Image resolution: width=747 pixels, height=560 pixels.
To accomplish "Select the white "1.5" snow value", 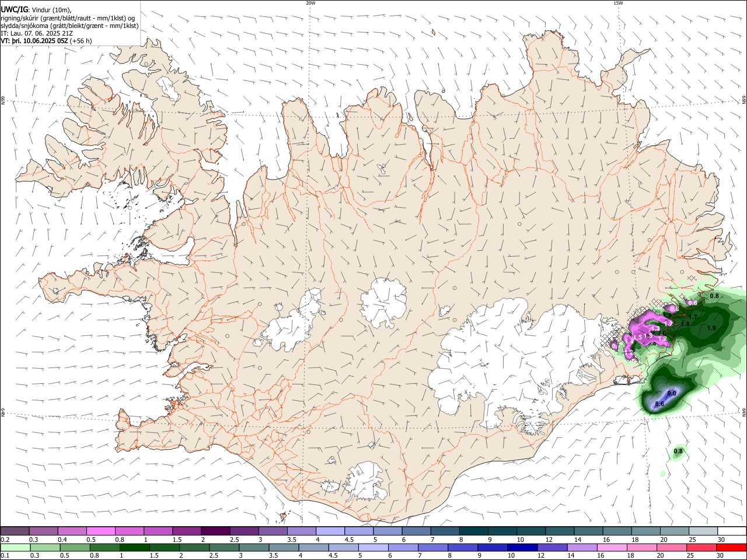I will click(637, 337).
